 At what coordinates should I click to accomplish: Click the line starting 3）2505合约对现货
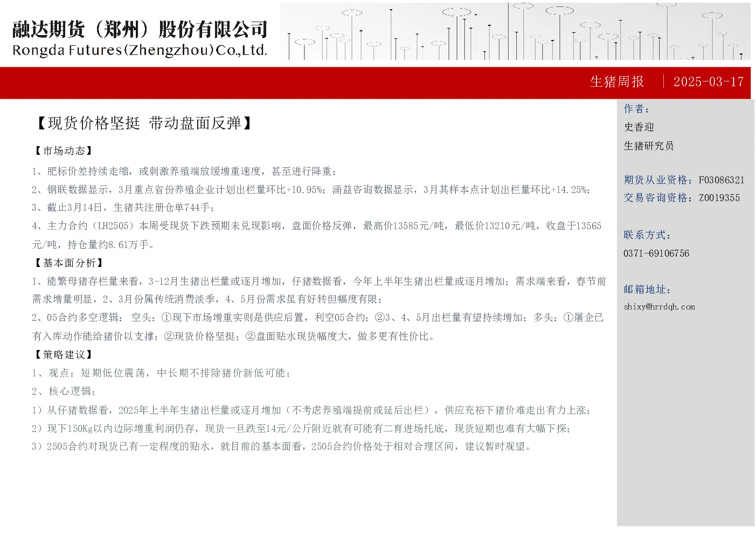282,446
